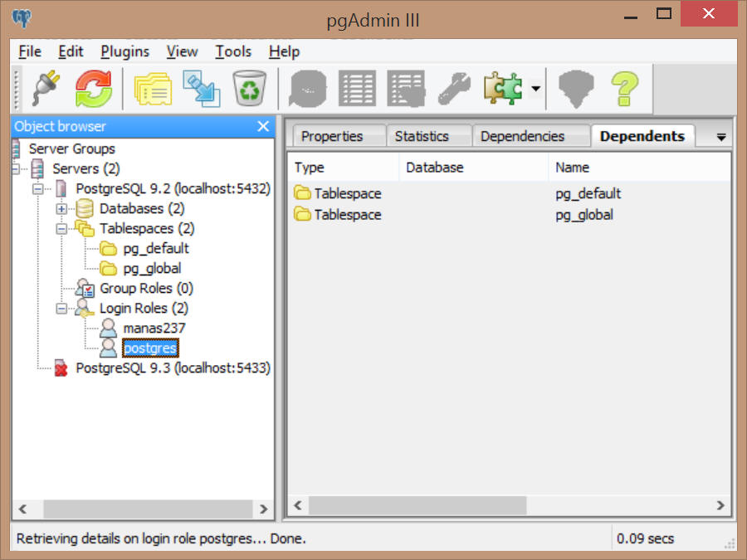Select the pg_default row in Dependents list

510,193
